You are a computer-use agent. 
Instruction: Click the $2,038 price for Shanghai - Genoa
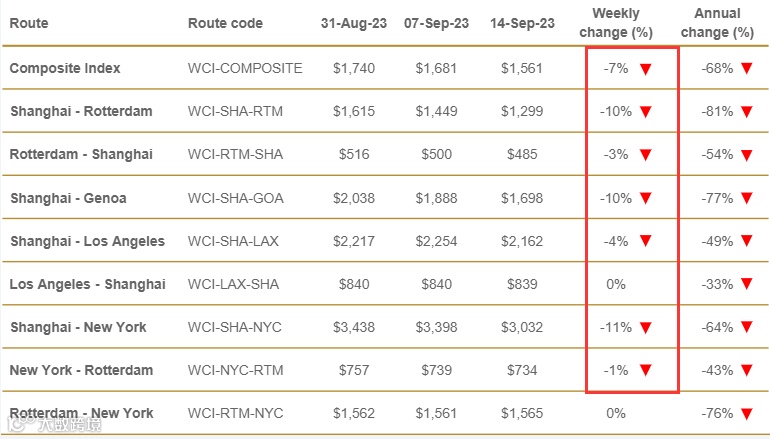coord(354,198)
